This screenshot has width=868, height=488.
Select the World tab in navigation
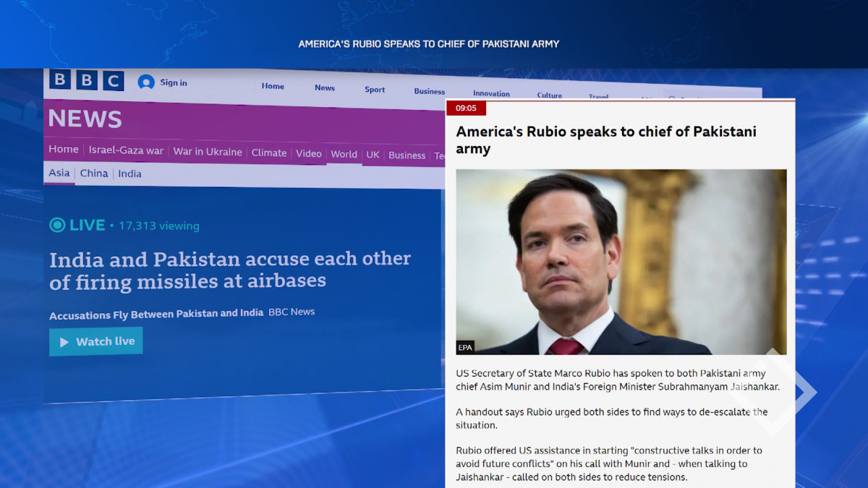344,154
